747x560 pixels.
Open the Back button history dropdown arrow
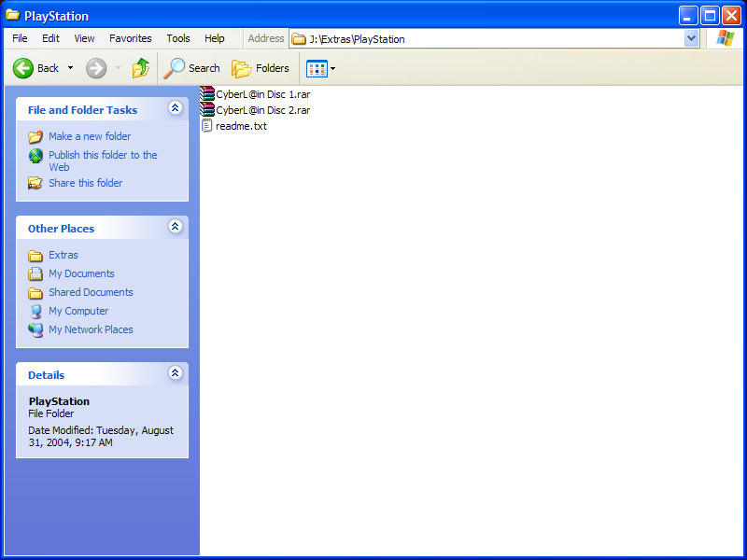70,68
